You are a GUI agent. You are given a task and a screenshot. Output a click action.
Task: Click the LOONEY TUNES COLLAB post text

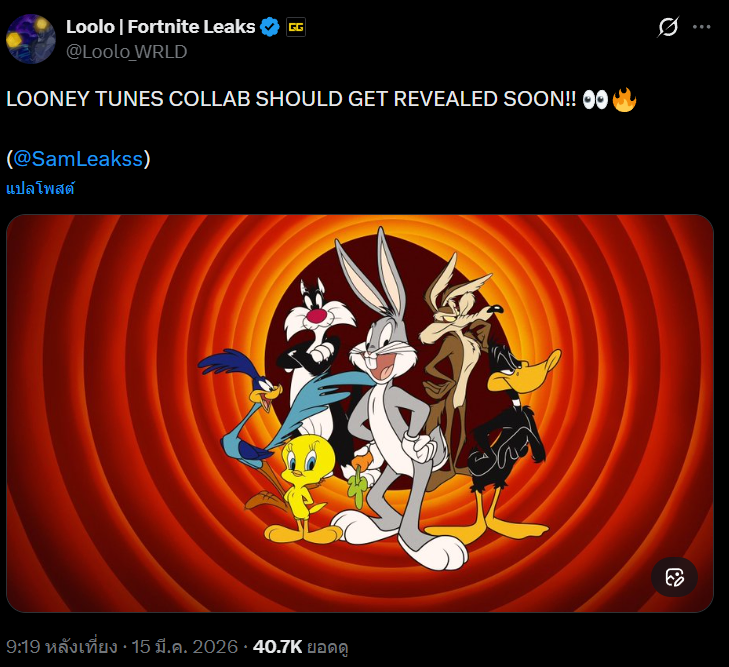(290, 101)
